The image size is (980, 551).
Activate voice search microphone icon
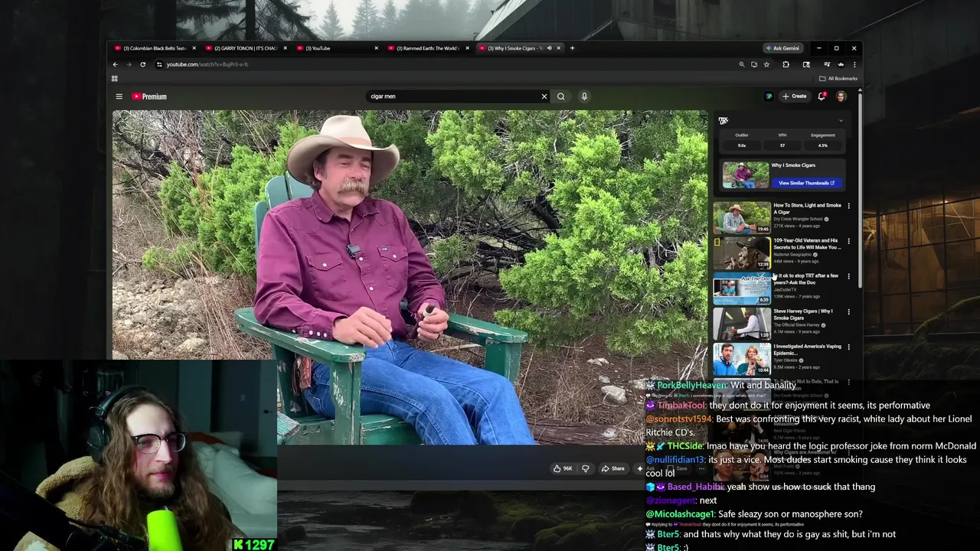[584, 96]
